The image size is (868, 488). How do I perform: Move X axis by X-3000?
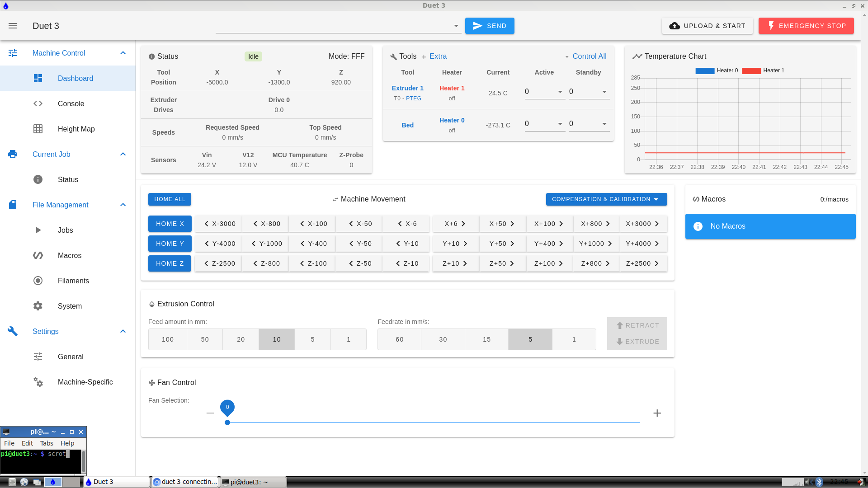pos(219,224)
